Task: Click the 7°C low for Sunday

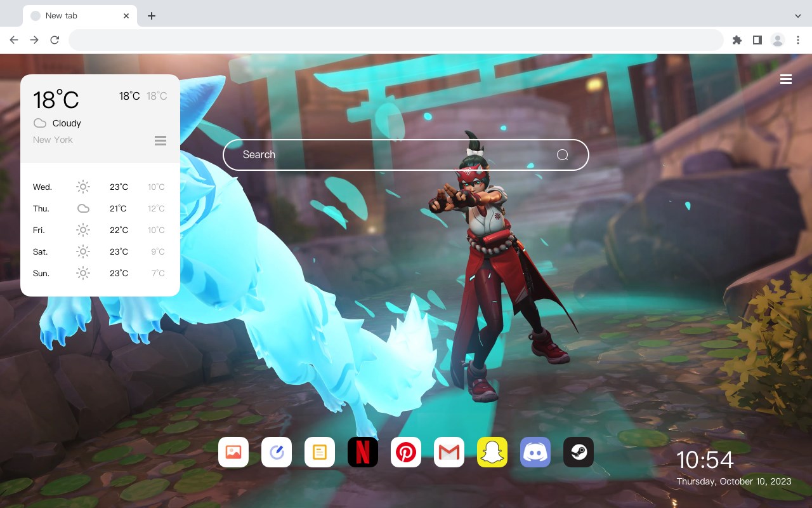Action: (158, 274)
